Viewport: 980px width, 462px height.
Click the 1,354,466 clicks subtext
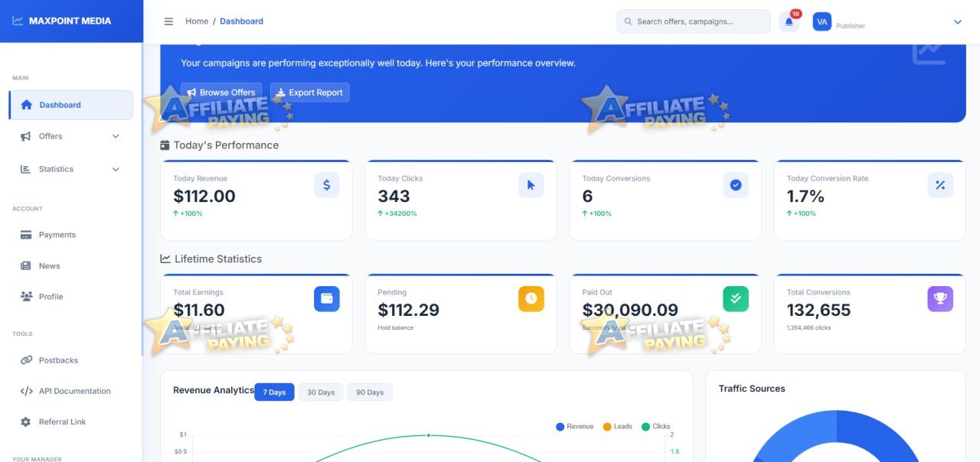pos(808,327)
